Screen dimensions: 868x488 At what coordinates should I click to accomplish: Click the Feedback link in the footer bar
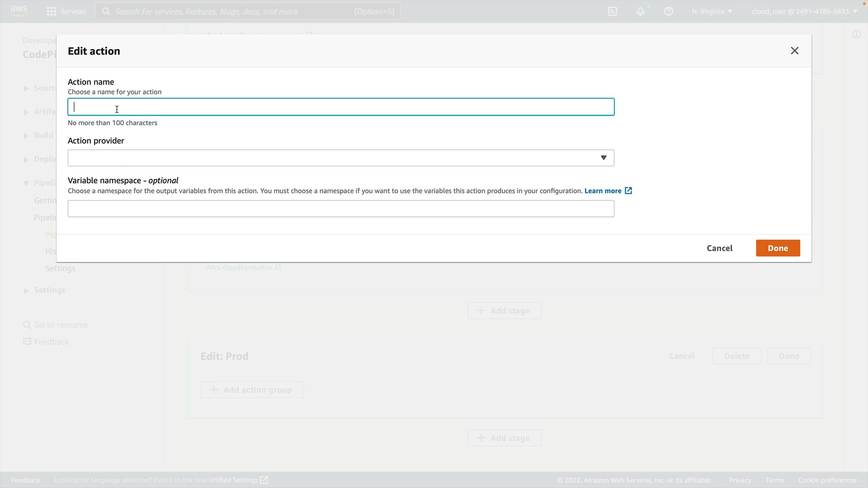click(x=25, y=480)
